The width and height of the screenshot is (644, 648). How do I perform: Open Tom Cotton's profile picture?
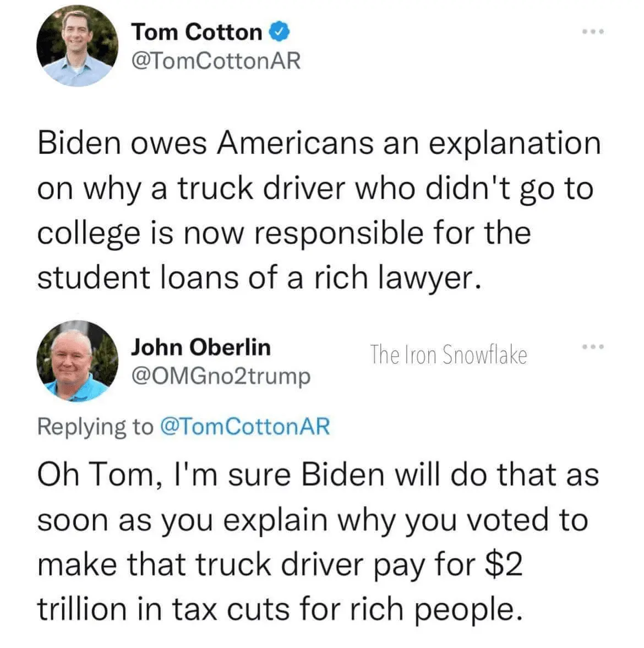point(77,46)
